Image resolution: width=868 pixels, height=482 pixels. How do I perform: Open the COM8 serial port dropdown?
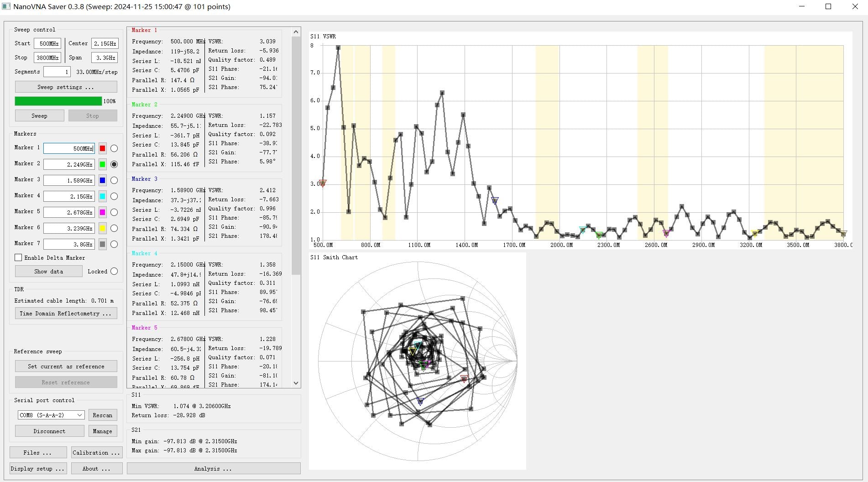(51, 415)
